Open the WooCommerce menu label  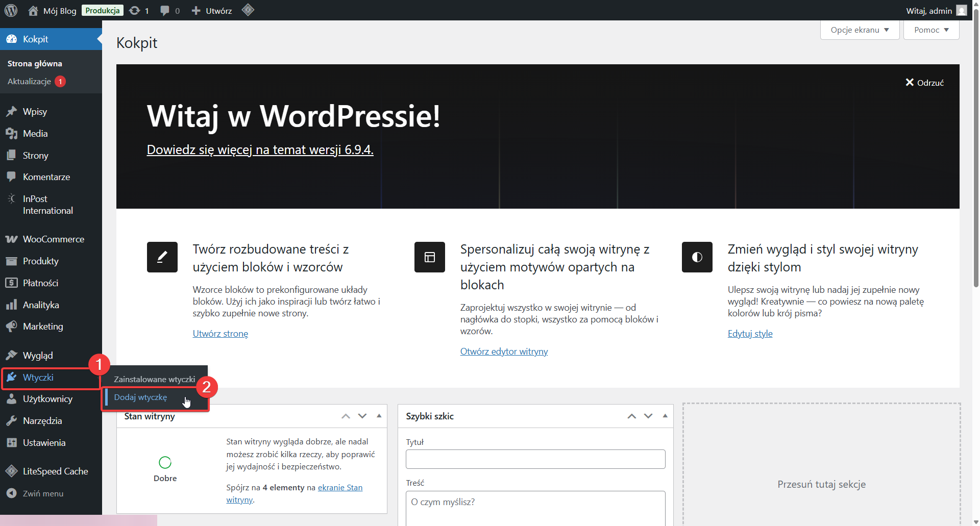click(54, 239)
